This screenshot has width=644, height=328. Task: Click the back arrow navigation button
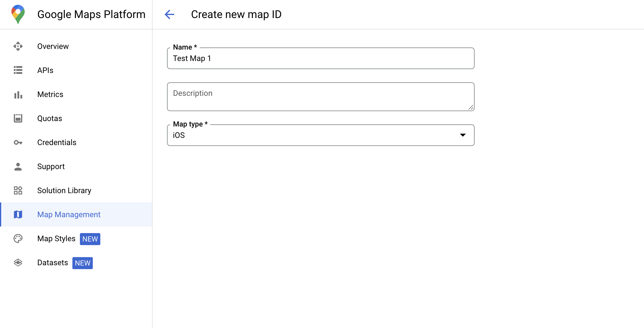click(169, 14)
